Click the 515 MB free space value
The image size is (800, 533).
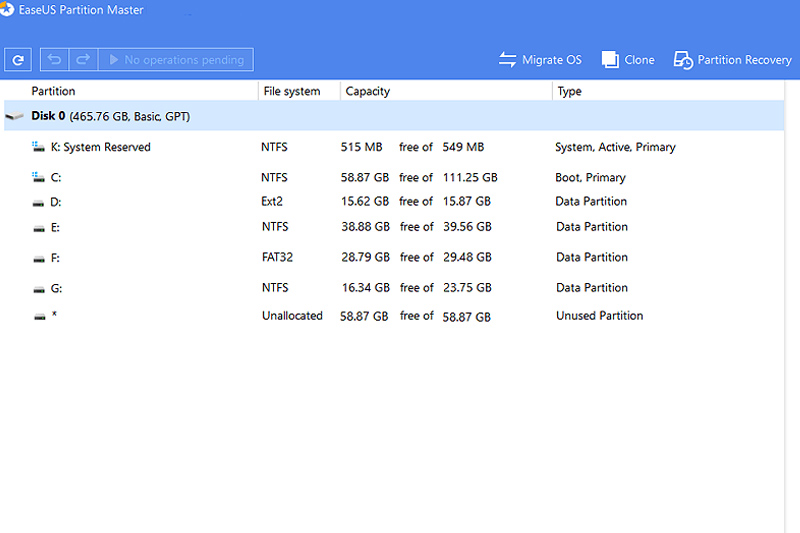tap(361, 147)
